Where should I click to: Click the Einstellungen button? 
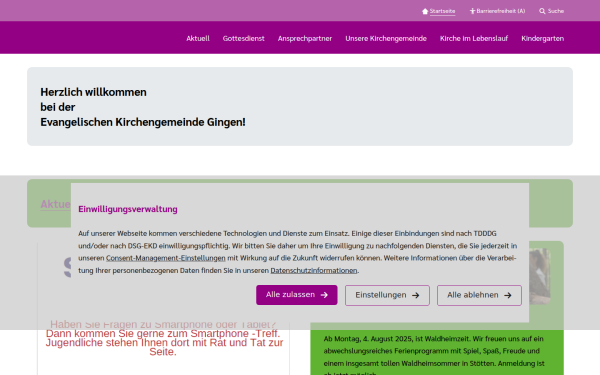[x=387, y=295]
